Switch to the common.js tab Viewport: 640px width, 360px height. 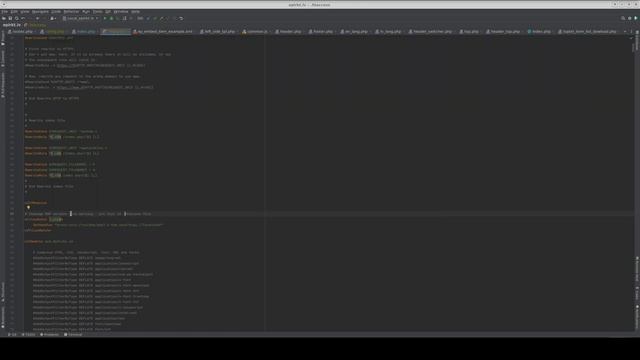tap(256, 31)
